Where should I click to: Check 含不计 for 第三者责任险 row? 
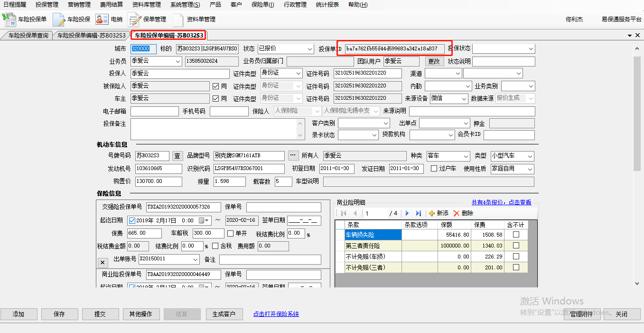click(x=516, y=246)
